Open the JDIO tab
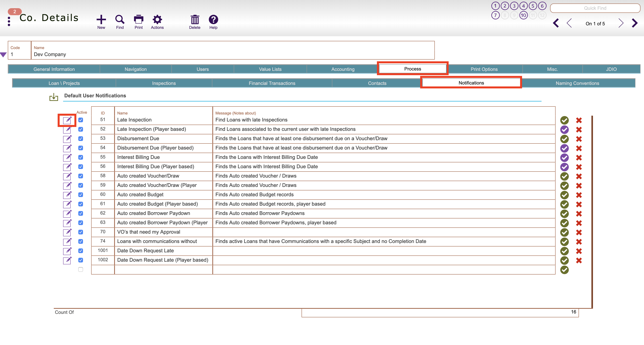The height and width of the screenshot is (345, 644). click(611, 69)
